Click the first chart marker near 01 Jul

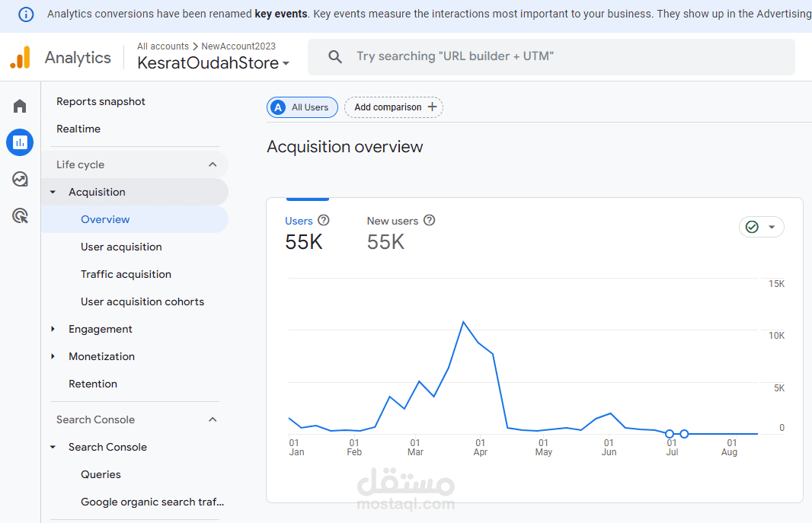[670, 433]
